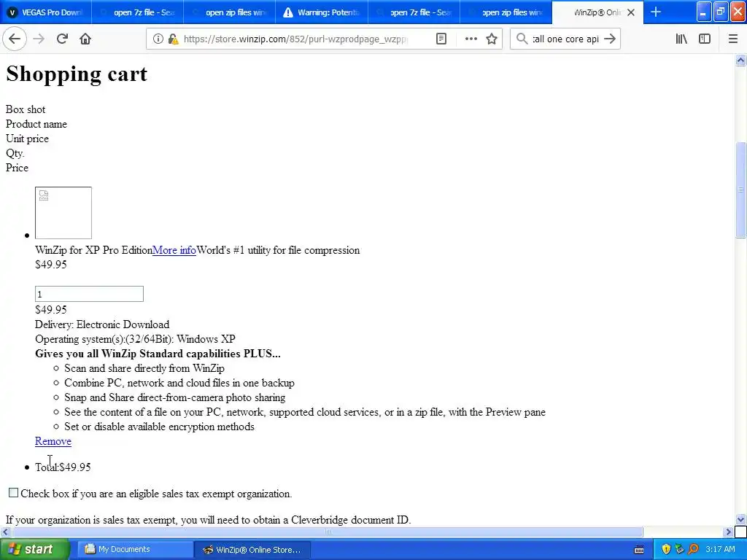Bookmark this page with the star
747x560 pixels.
click(x=492, y=39)
